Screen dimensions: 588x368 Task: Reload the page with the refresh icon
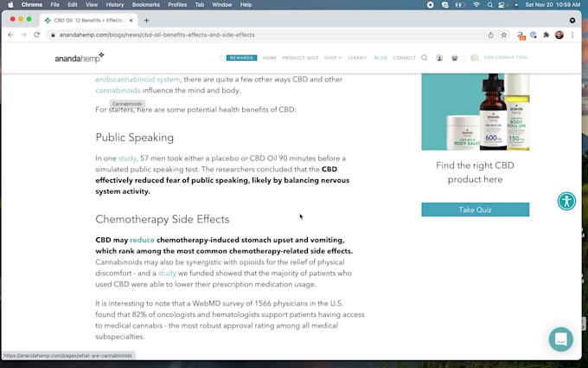[x=36, y=35]
